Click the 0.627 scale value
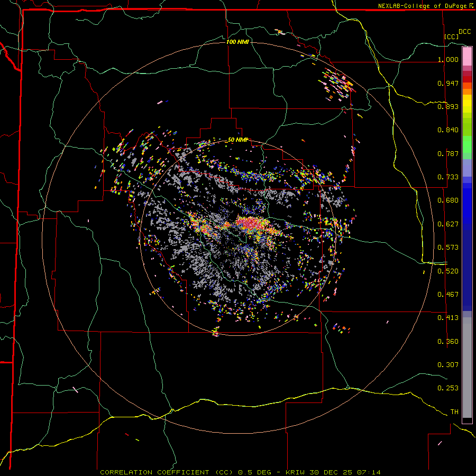Screen dimensions: 476x476 pos(448,224)
